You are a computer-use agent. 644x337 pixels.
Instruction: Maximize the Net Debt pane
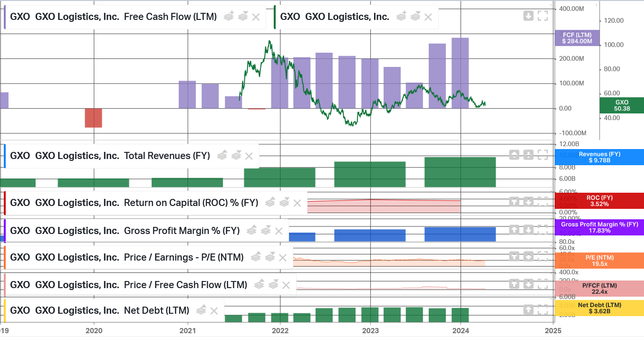coord(543,309)
